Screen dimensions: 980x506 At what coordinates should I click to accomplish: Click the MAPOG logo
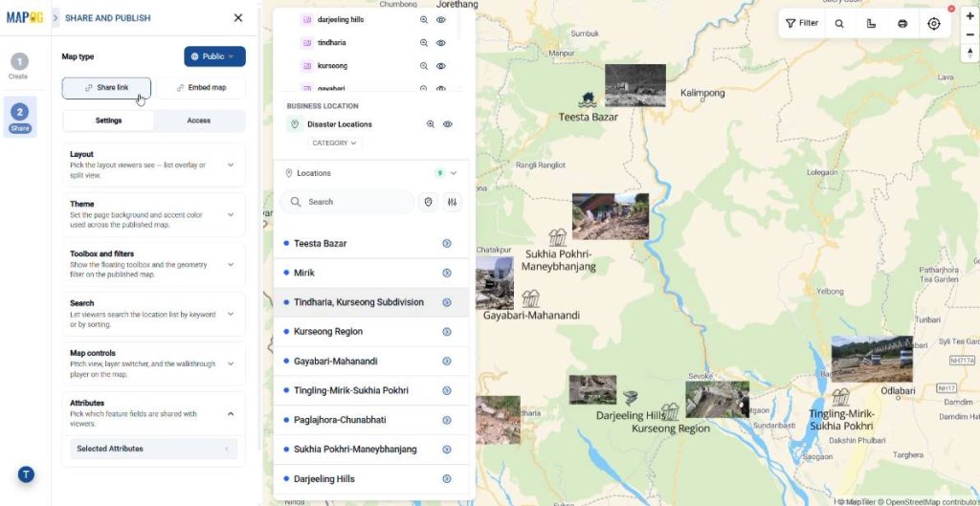pos(24,17)
